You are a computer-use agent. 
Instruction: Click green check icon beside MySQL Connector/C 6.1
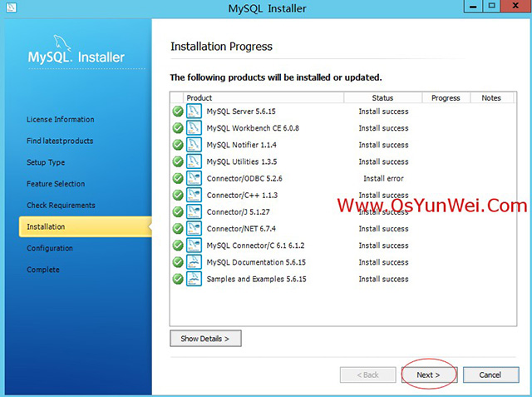pyautogui.click(x=178, y=246)
